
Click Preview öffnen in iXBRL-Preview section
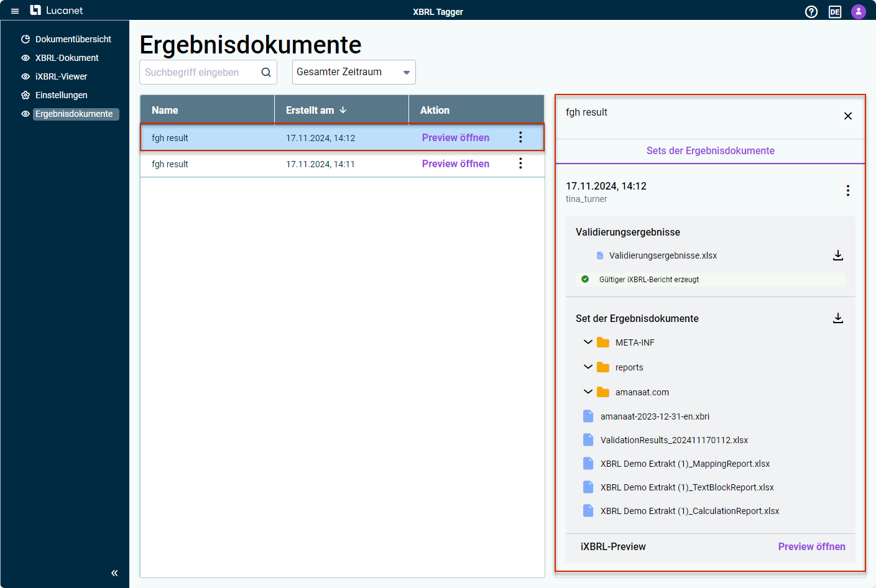point(811,547)
